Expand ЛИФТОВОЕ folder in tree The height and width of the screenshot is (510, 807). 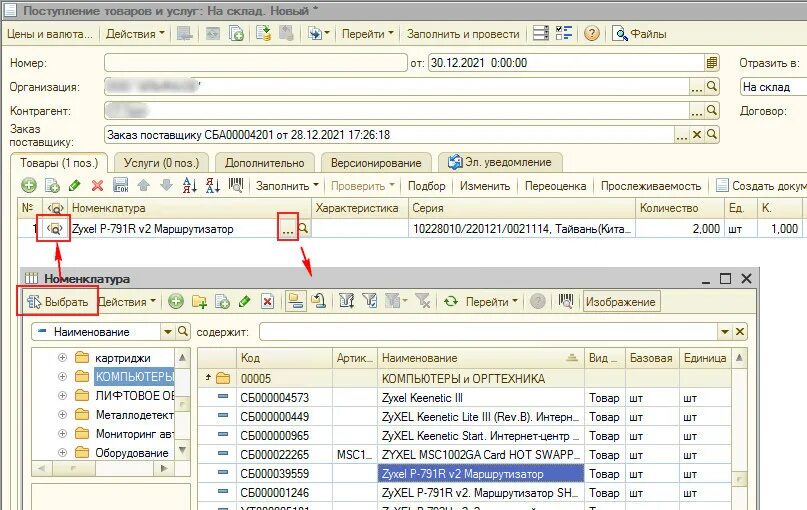click(x=63, y=396)
